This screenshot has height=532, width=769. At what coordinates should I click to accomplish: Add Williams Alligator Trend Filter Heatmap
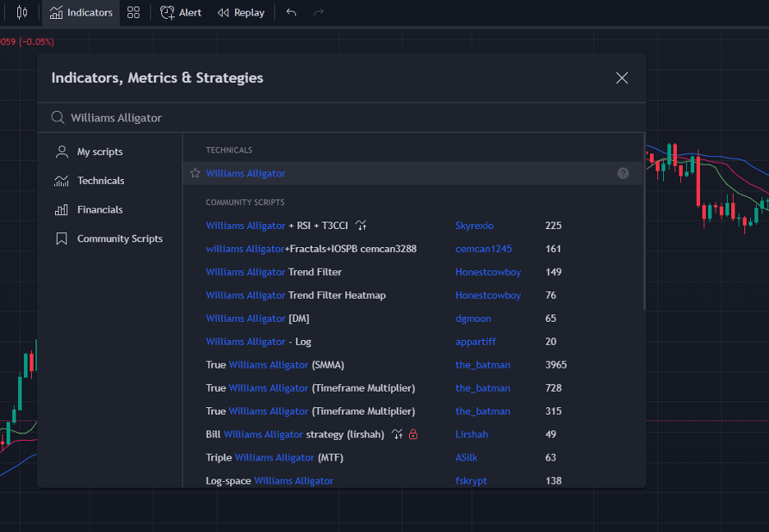(x=296, y=296)
